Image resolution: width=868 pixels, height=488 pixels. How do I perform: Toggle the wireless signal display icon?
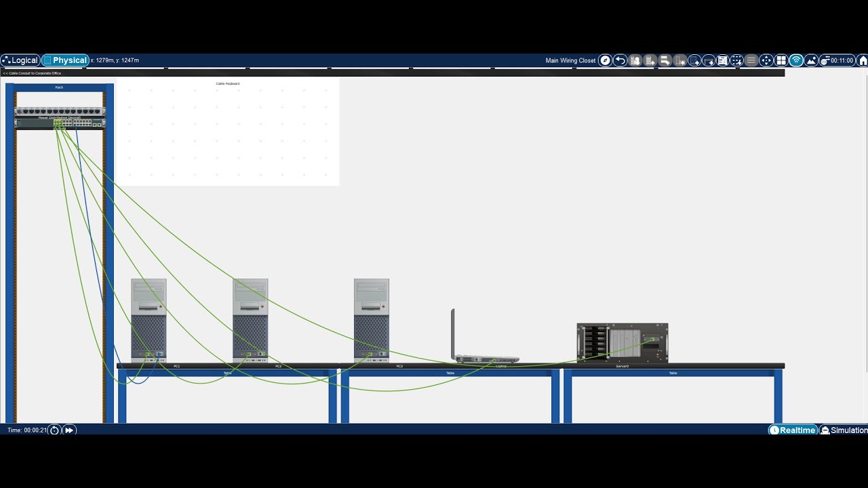point(796,60)
